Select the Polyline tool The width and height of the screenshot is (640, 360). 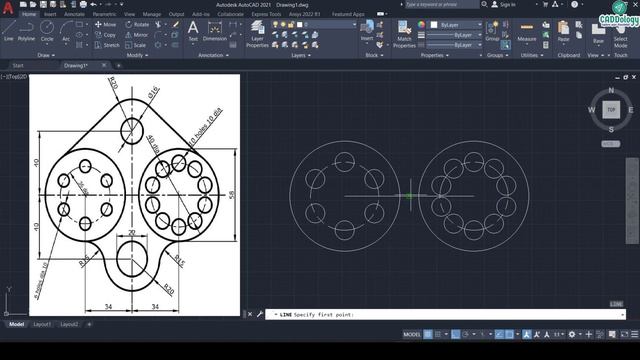click(26, 31)
